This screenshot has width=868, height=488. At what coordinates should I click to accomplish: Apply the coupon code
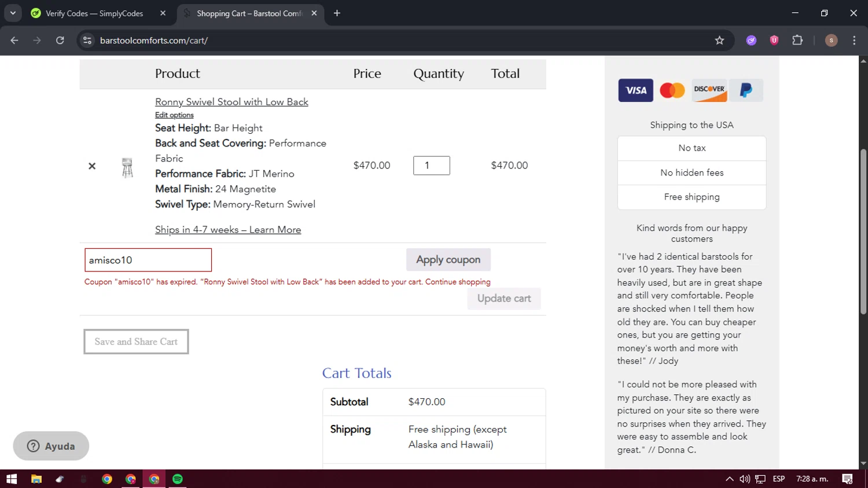click(448, 260)
